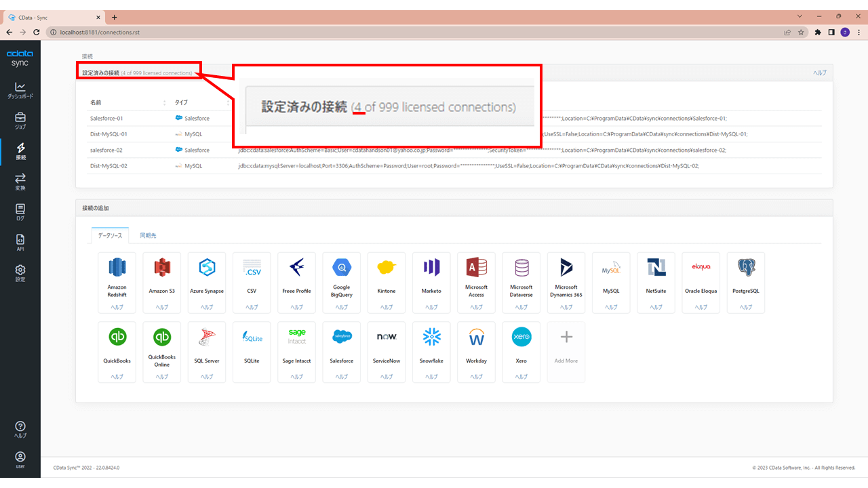
Task: Open a new browser tab
Action: coord(114,17)
